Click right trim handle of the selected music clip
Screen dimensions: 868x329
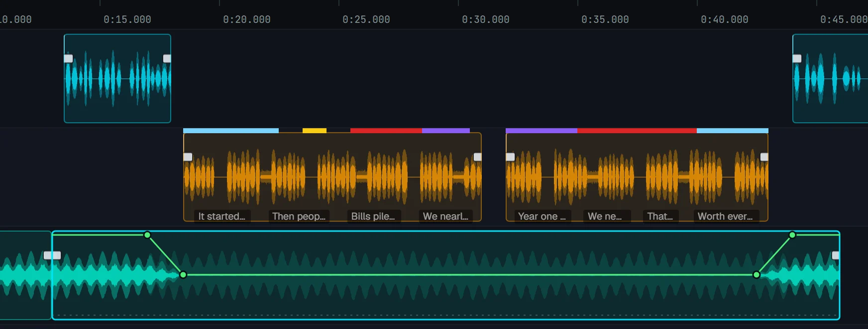click(836, 255)
